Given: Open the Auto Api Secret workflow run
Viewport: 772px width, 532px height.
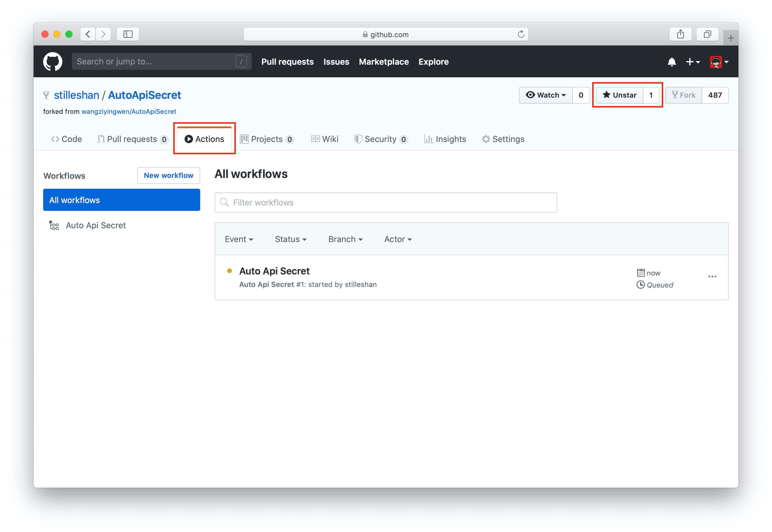Looking at the screenshot, I should (x=274, y=271).
